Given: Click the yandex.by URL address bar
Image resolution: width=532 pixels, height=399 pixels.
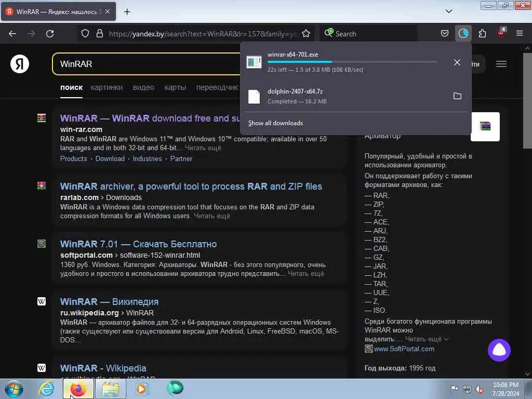Looking at the screenshot, I should [x=202, y=34].
